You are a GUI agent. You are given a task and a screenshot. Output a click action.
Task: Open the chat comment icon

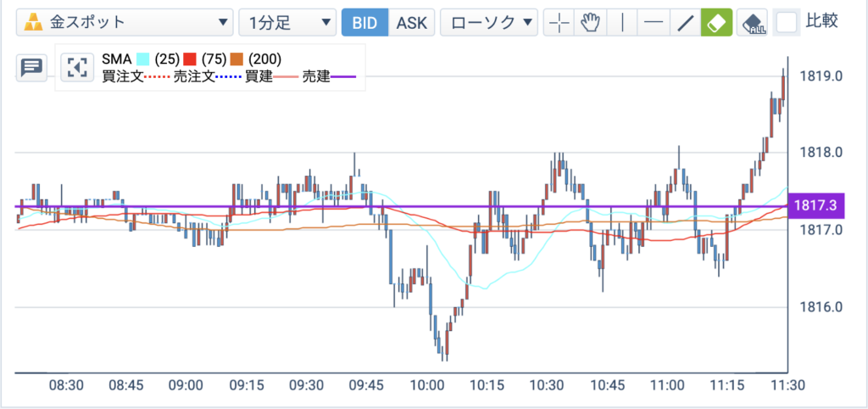coord(31,68)
